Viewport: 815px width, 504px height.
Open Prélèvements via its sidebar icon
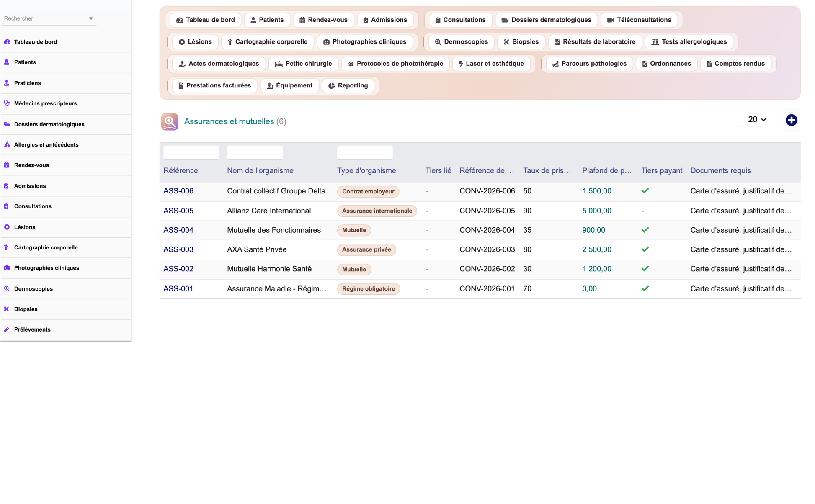[x=7, y=329]
